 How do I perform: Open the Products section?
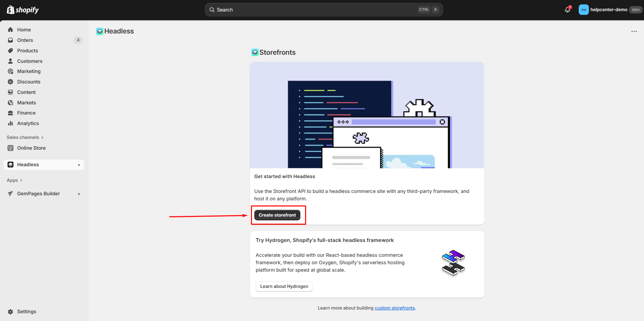tap(10, 51)
